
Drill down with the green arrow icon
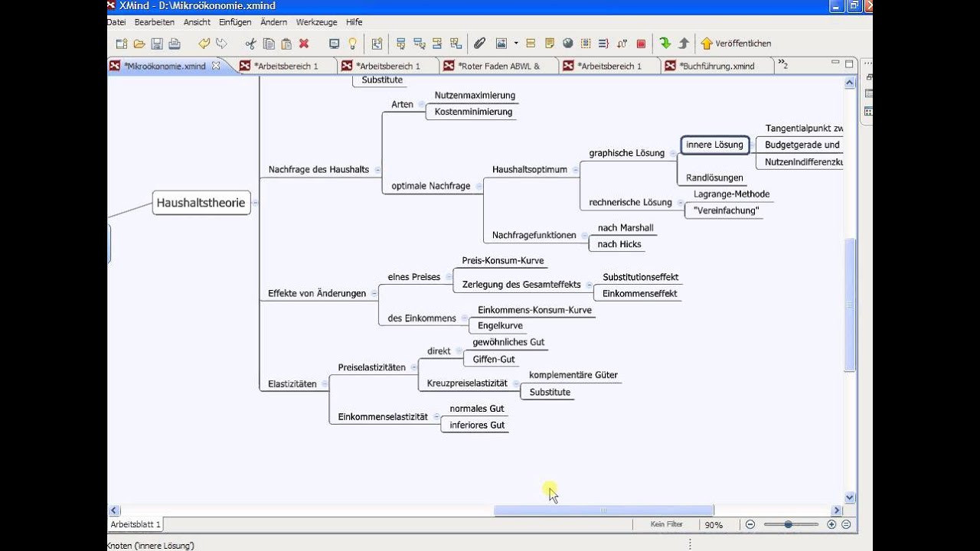(x=665, y=44)
